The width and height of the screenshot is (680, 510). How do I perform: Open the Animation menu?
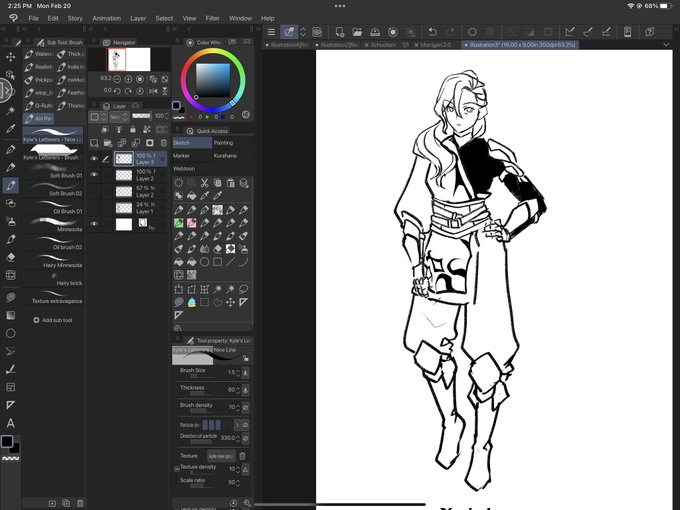pyautogui.click(x=106, y=18)
